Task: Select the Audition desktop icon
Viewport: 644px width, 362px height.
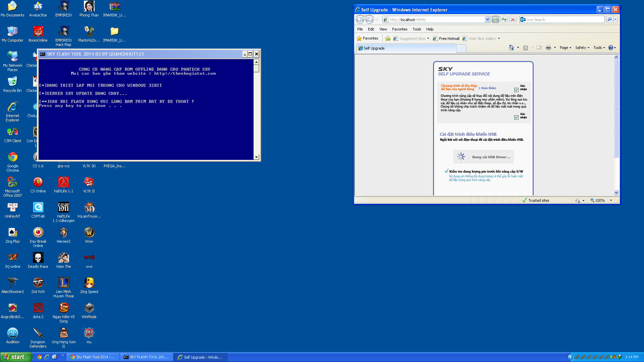Action: (x=13, y=336)
